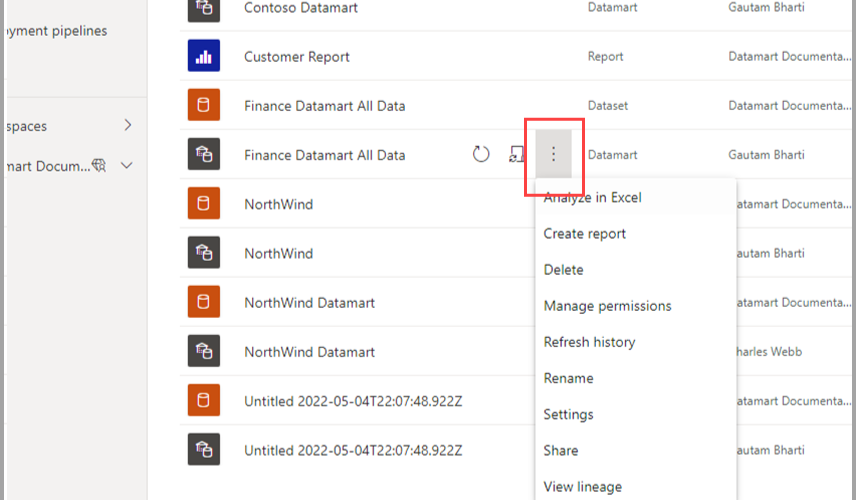856x500 pixels.
Task: Click orange dataset icon beside plain NorthWind
Action: click(204, 203)
